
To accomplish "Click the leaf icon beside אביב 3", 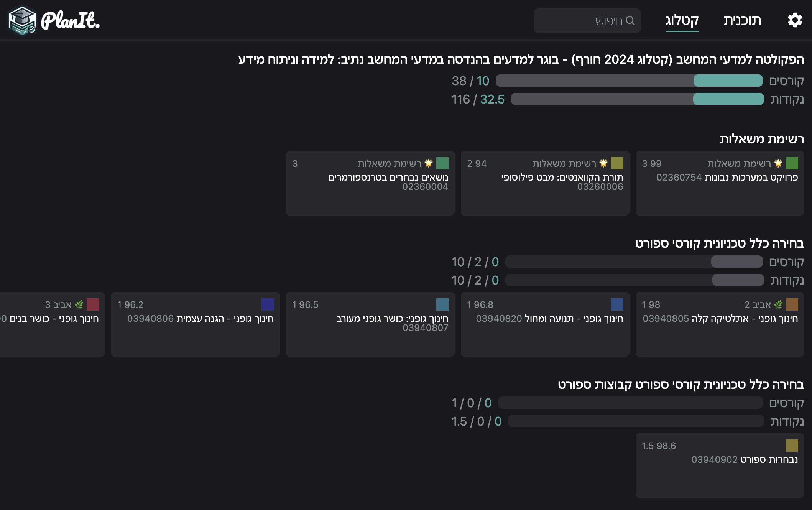I will click(x=79, y=304).
